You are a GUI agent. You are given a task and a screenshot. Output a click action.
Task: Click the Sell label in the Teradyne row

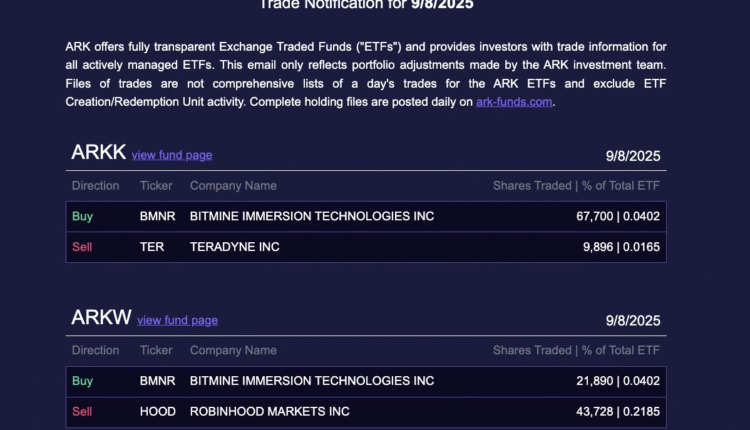[82, 246]
